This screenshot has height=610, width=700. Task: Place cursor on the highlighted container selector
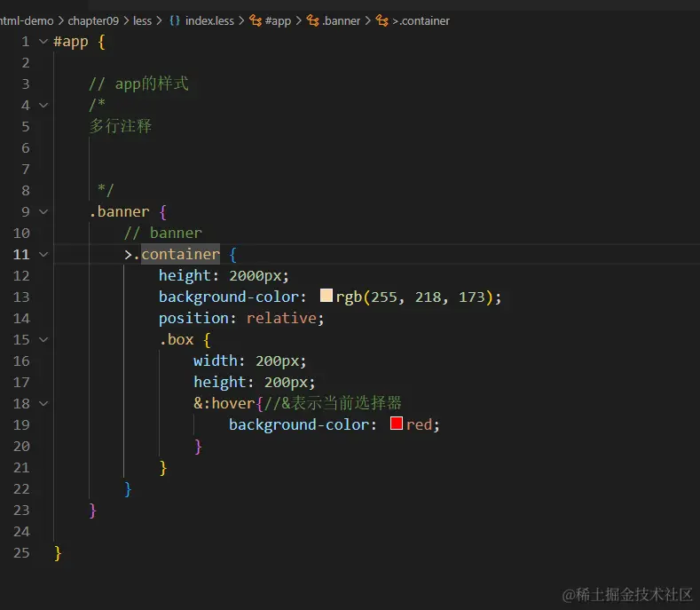[180, 254]
